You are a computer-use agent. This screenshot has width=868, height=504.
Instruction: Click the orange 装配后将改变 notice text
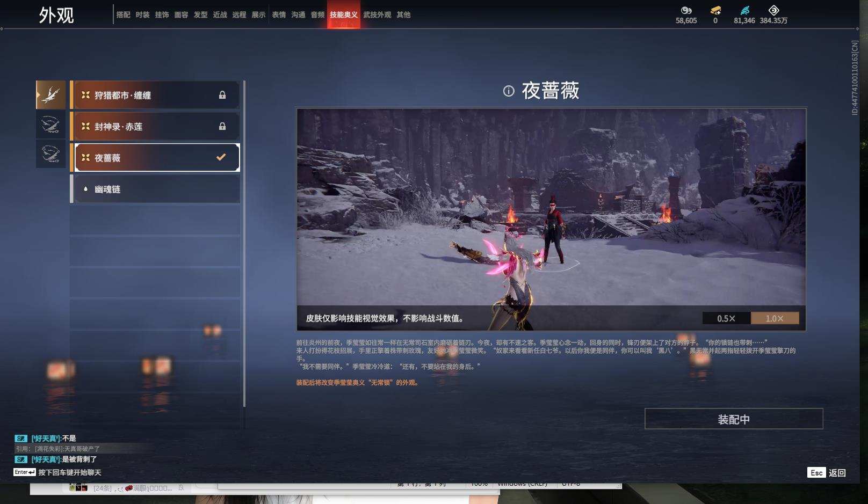358,383
